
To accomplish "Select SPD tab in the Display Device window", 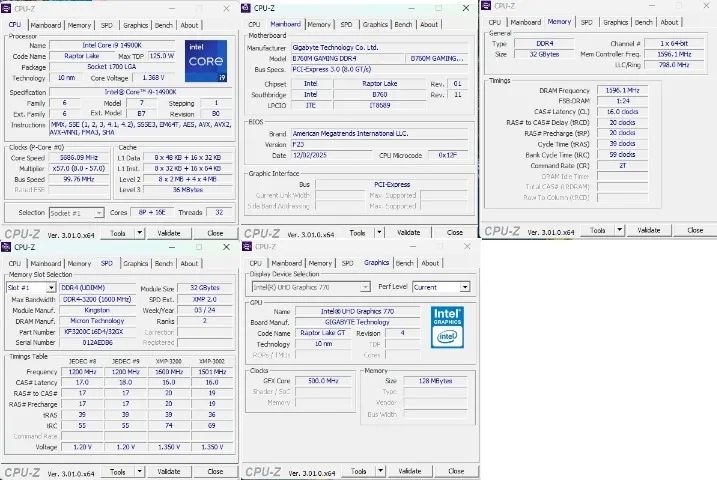I will coord(348,263).
